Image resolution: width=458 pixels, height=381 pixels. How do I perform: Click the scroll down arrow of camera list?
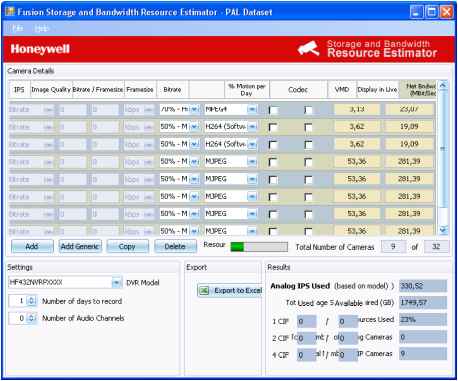coord(443,230)
